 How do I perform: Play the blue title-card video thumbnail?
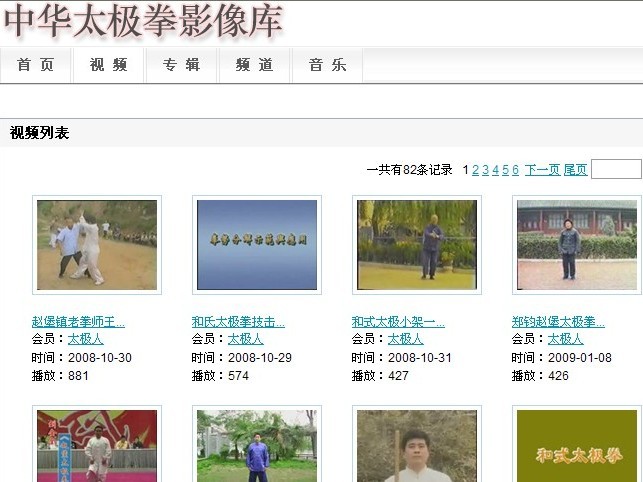tap(257, 245)
